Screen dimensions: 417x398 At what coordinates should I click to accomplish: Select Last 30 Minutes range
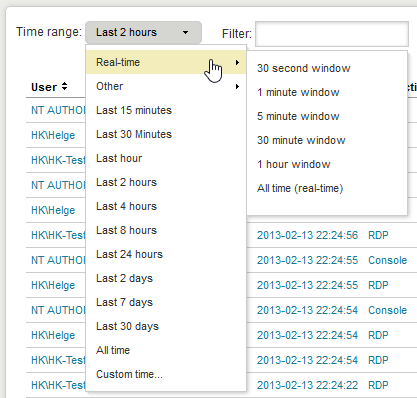click(134, 134)
